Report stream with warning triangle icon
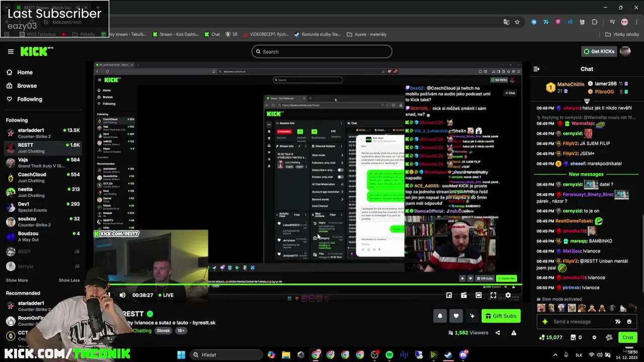644x362 pixels. [514, 333]
